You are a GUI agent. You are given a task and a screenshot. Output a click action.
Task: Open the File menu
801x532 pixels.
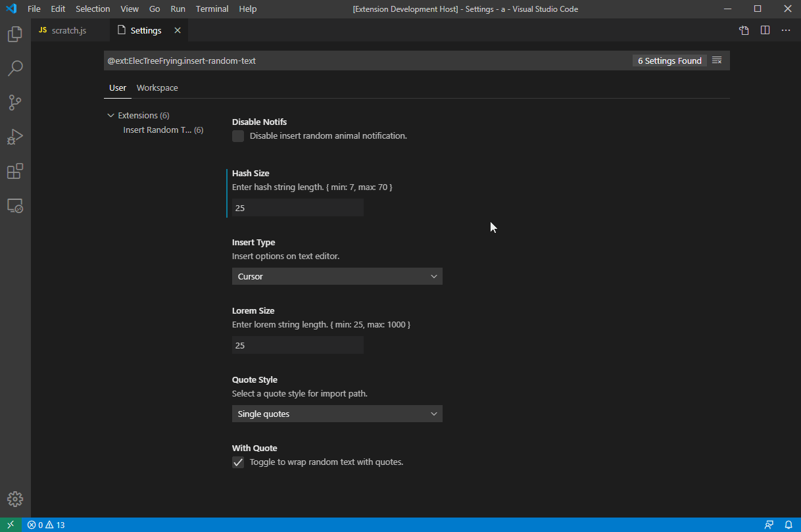(x=34, y=9)
